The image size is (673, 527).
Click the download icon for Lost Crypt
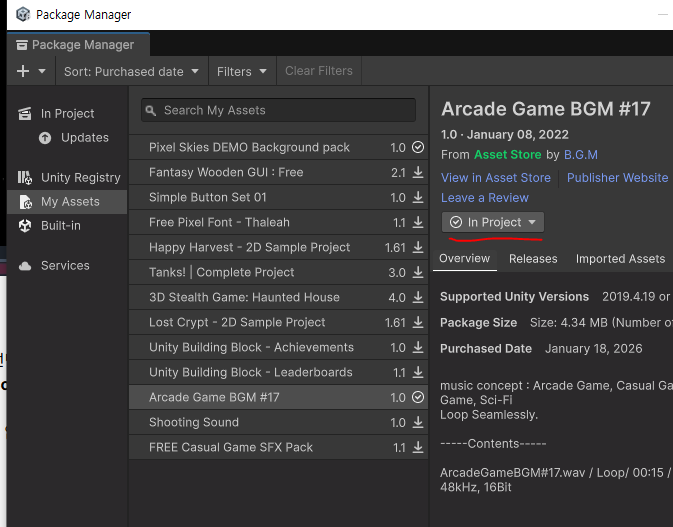tap(418, 322)
